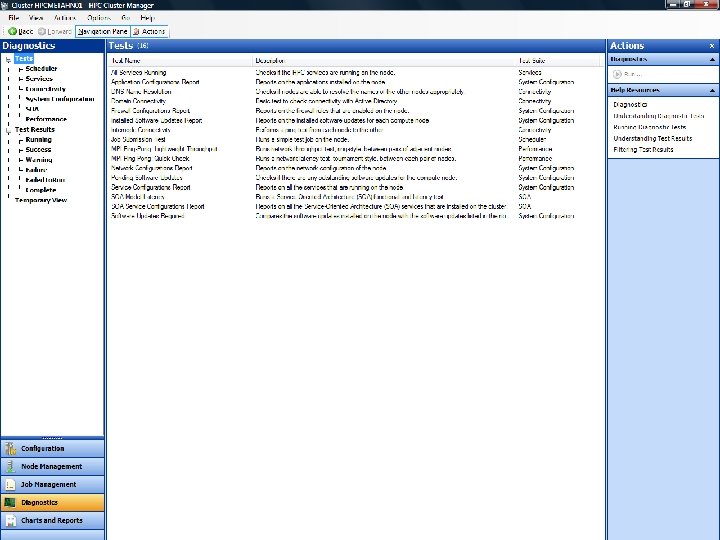Click the greyed Forward arrow icon
The height and width of the screenshot is (540, 720).
pyautogui.click(x=42, y=31)
